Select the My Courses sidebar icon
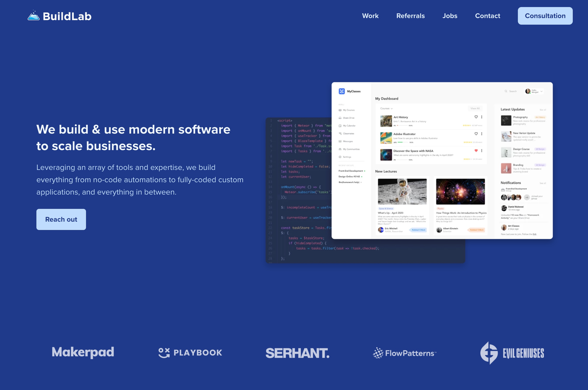The image size is (588, 390). click(x=340, y=110)
